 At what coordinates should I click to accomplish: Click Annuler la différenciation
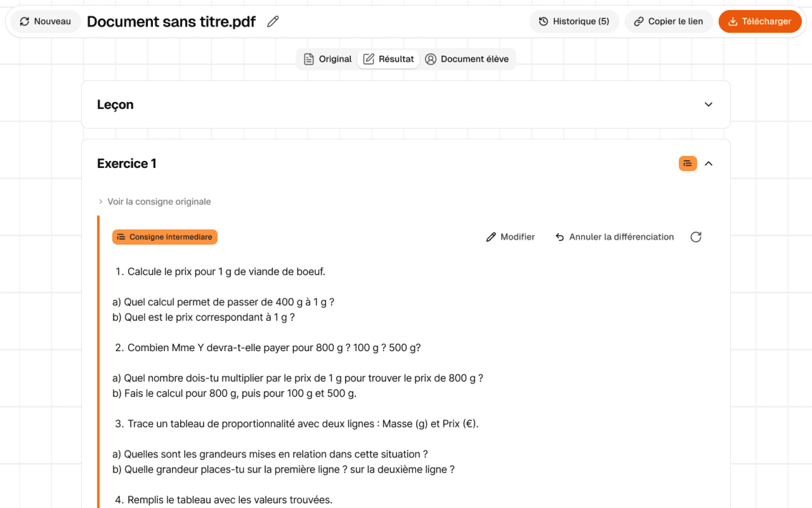click(615, 237)
